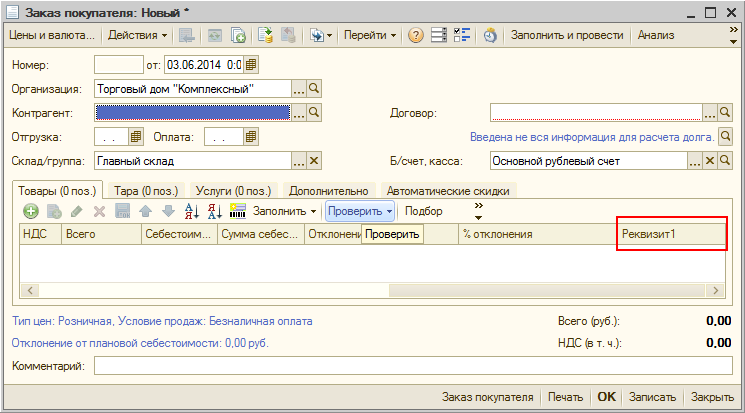Click the clock timer toolbar icon
The image size is (745, 413).
(x=490, y=35)
